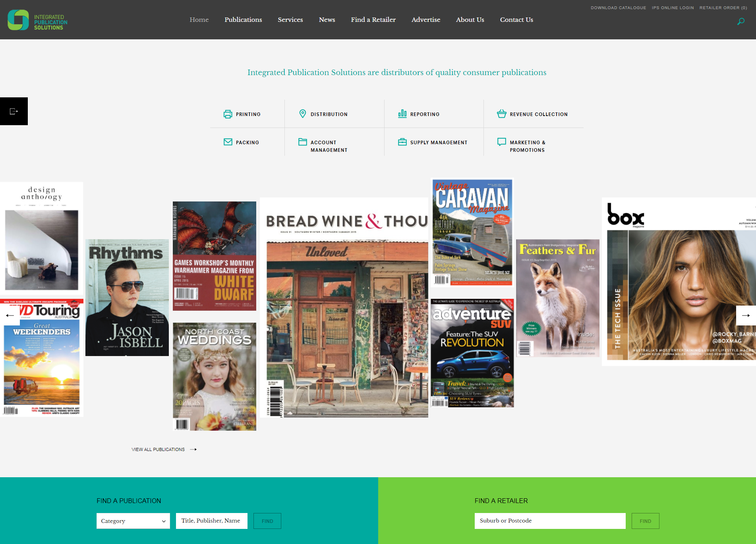Click the distributors tagline heading

point(397,72)
